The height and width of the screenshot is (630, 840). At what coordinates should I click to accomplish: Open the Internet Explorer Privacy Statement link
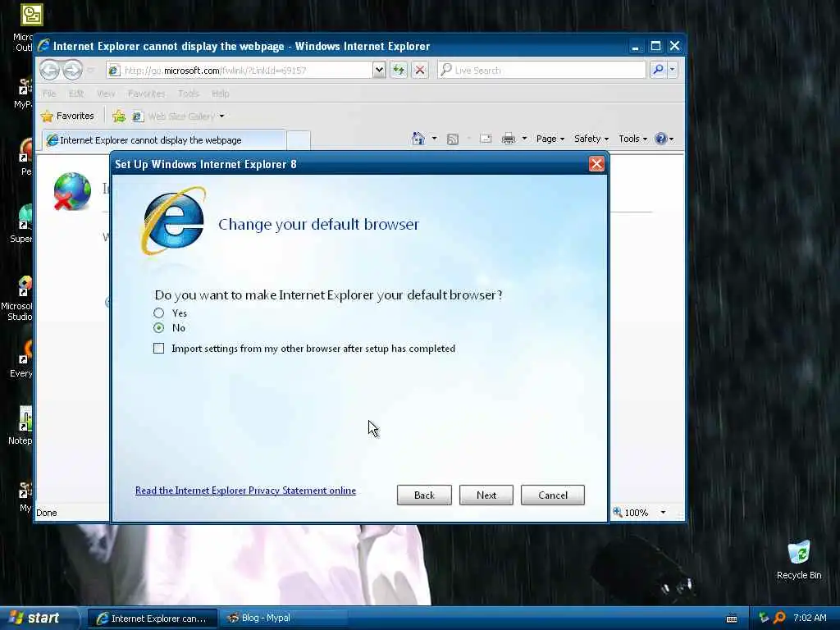[x=245, y=491]
